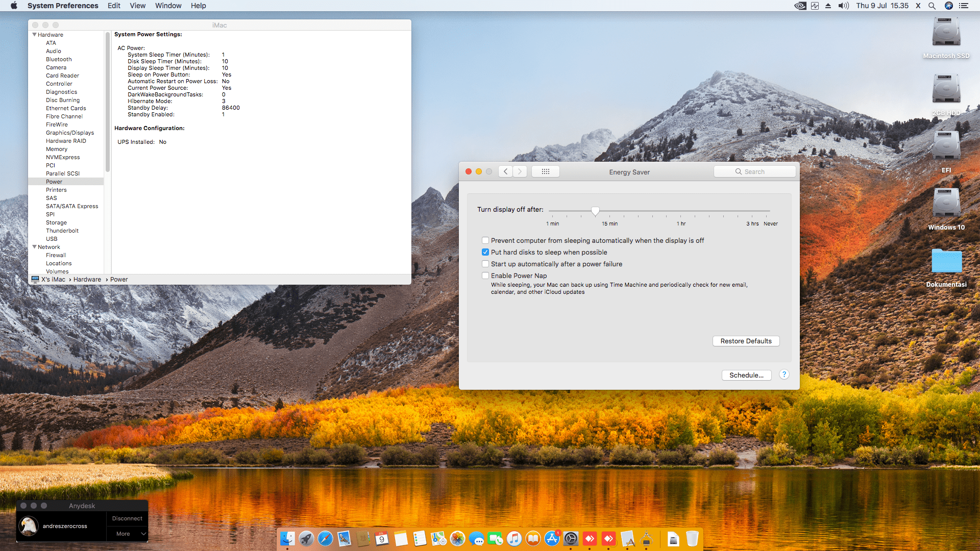Expand the Anydesk More dropdown
Screen dimensions: 980x551
[127, 534]
